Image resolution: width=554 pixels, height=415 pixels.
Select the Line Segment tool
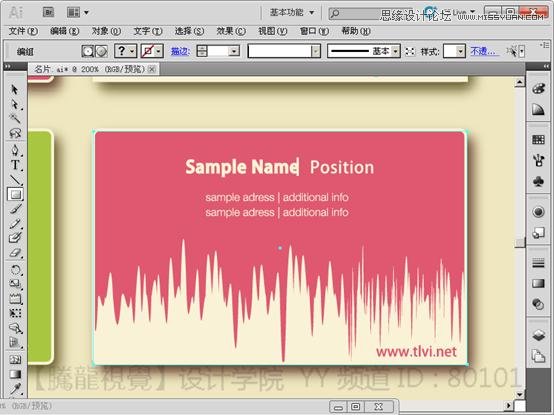click(x=14, y=180)
